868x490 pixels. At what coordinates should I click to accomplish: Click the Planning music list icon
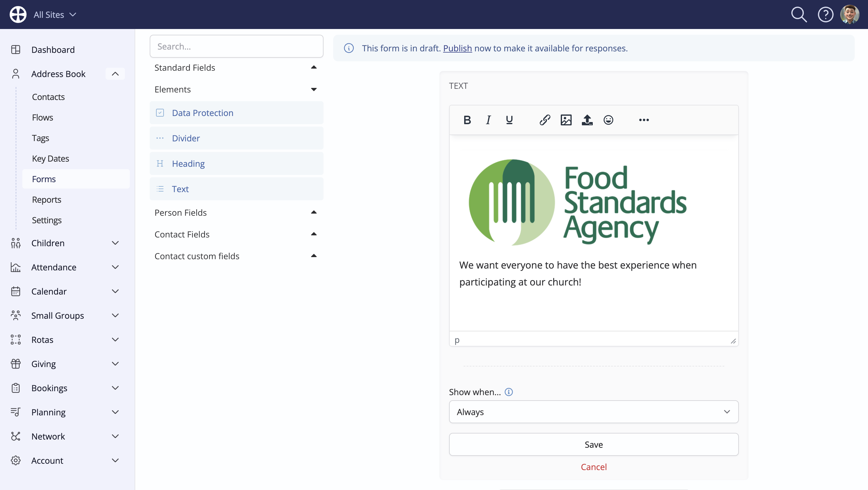(x=15, y=412)
